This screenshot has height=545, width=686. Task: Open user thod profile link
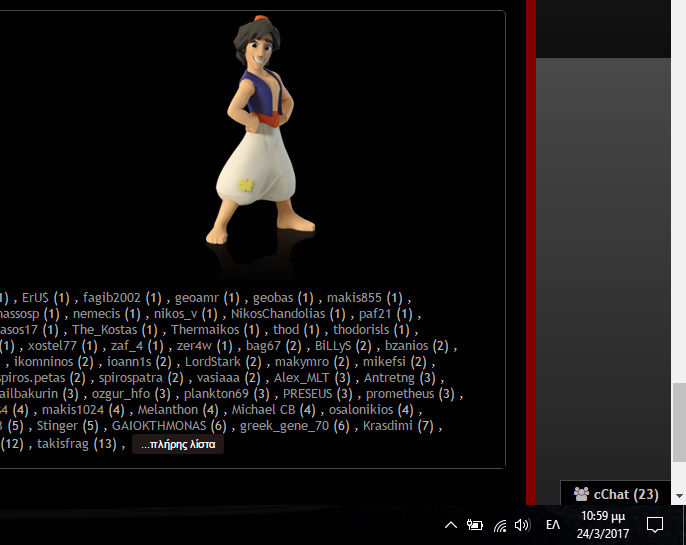coord(286,330)
